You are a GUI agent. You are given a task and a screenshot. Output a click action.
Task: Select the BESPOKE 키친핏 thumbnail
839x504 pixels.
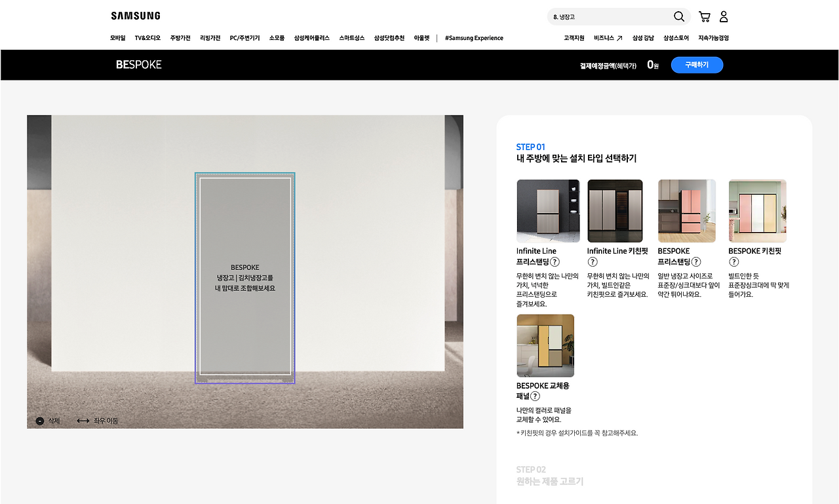(x=758, y=211)
